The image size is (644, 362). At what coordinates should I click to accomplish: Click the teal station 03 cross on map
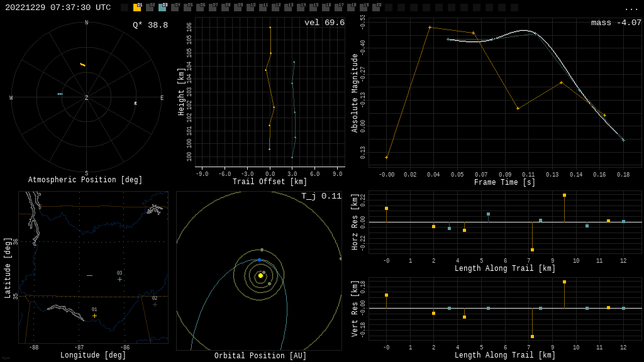tap(119, 279)
